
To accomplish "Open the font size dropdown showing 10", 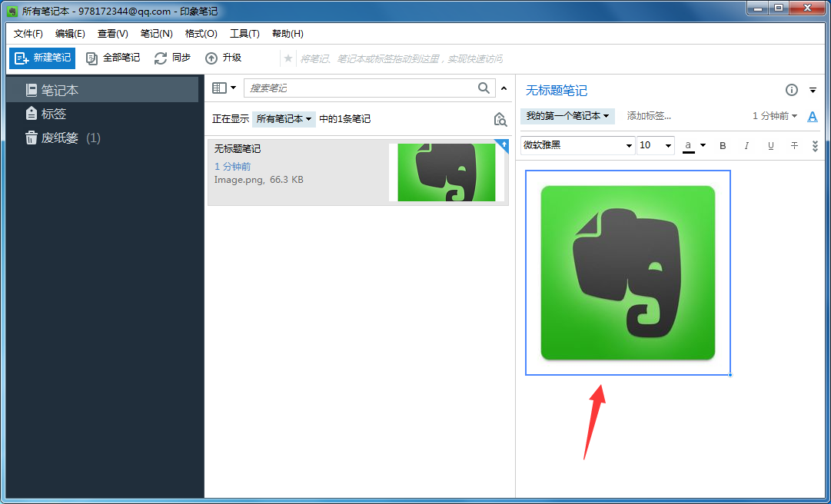I will (x=655, y=145).
